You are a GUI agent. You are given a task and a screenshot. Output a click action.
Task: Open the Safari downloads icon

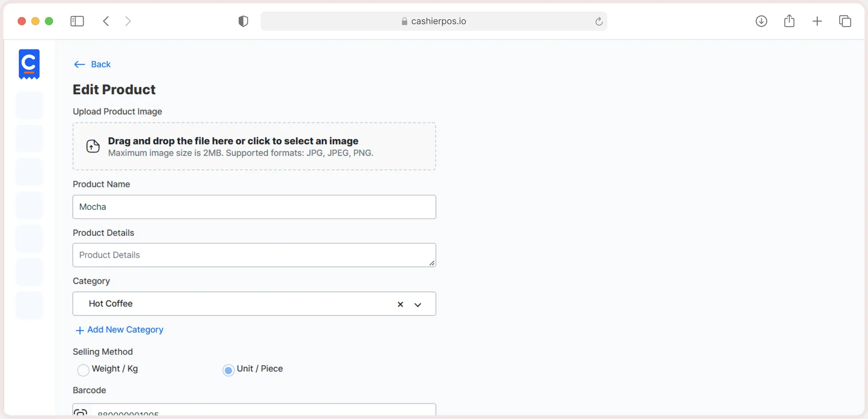point(761,21)
